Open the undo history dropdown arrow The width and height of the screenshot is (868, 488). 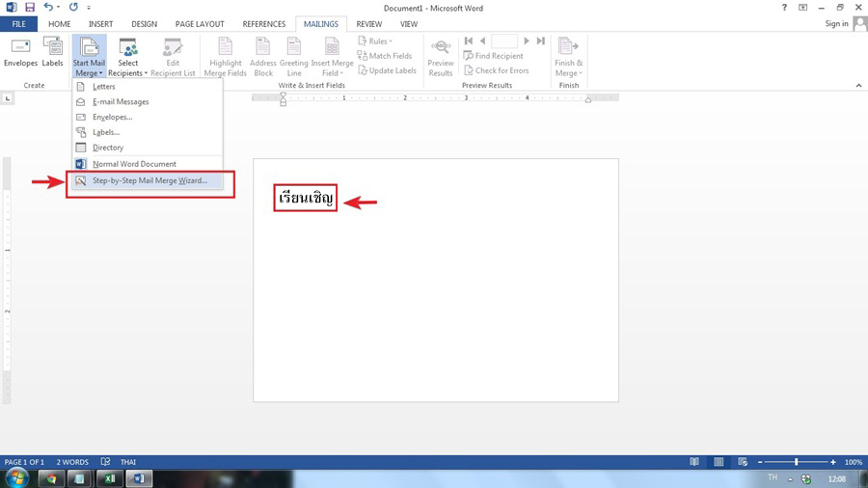click(58, 7)
